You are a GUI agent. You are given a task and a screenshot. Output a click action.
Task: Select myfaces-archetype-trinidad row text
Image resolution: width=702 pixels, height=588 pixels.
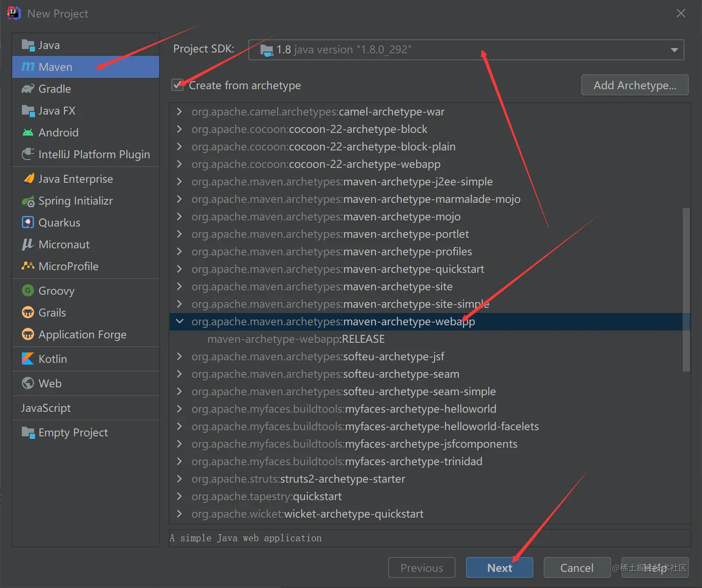tap(337, 462)
